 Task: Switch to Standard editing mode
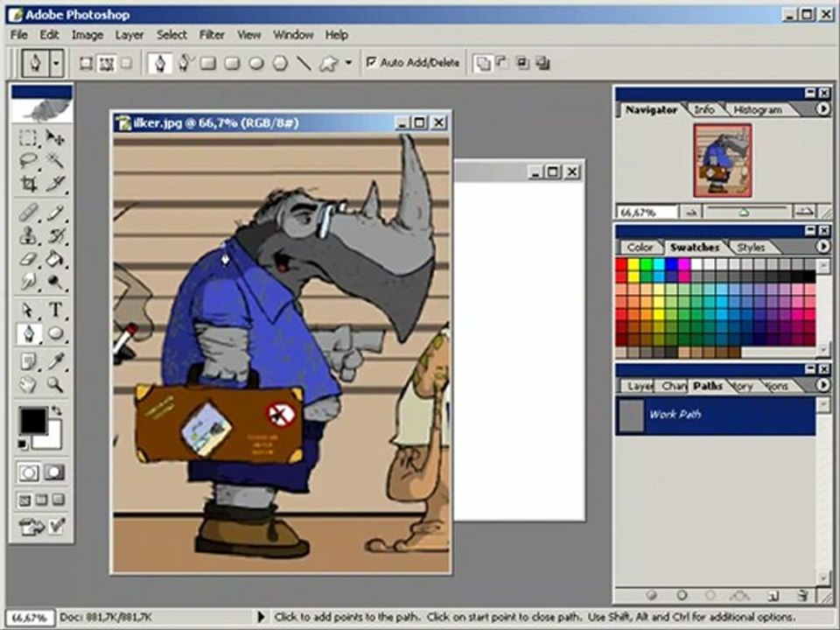29,472
